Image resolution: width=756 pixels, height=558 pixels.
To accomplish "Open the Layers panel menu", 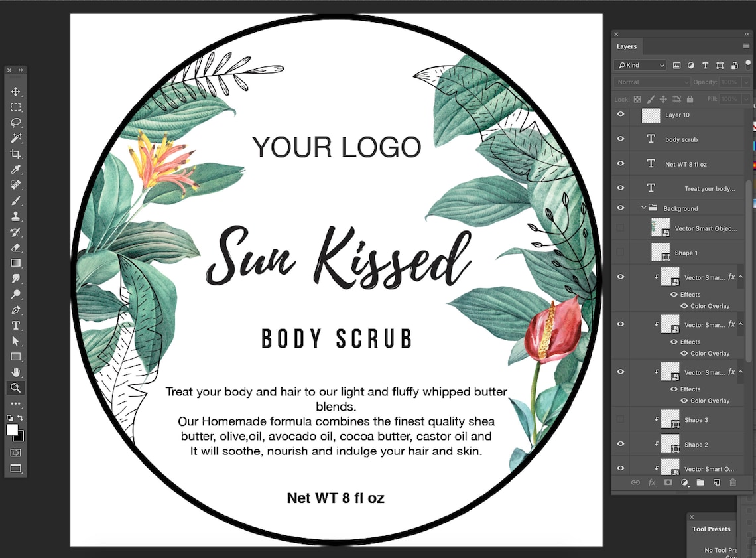I will click(x=747, y=46).
